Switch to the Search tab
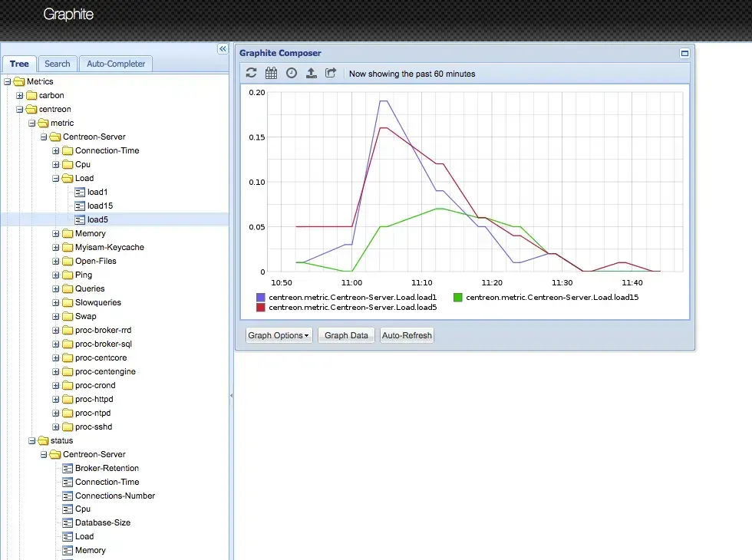Image resolution: width=752 pixels, height=560 pixels. tap(57, 64)
